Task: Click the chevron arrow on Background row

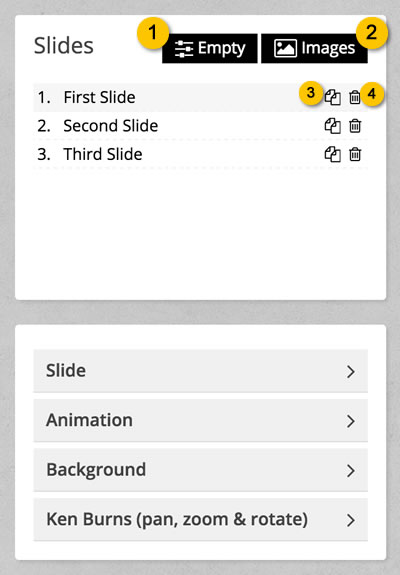Action: tap(351, 470)
